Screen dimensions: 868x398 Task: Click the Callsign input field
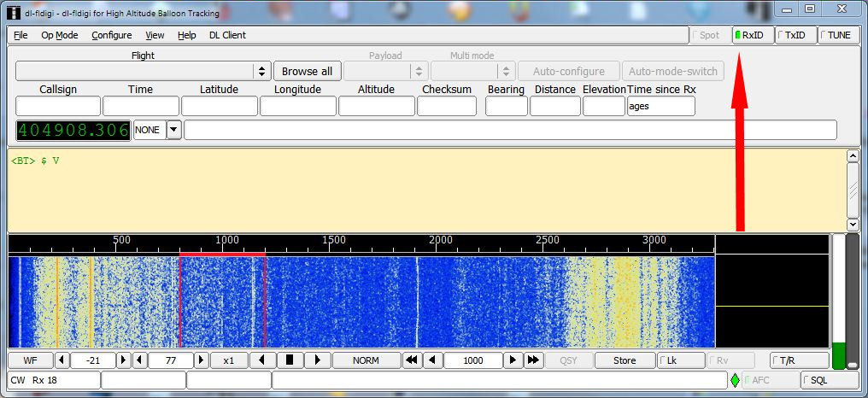click(x=58, y=106)
